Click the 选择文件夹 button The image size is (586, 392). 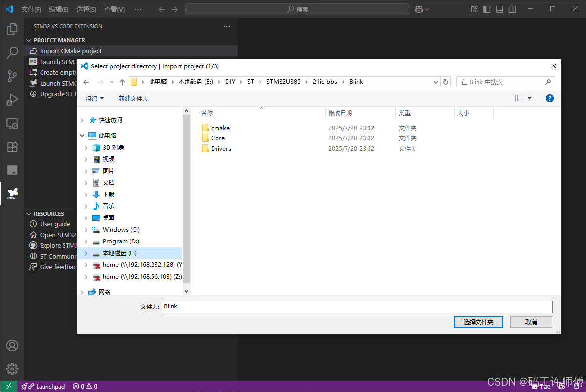[x=478, y=322]
